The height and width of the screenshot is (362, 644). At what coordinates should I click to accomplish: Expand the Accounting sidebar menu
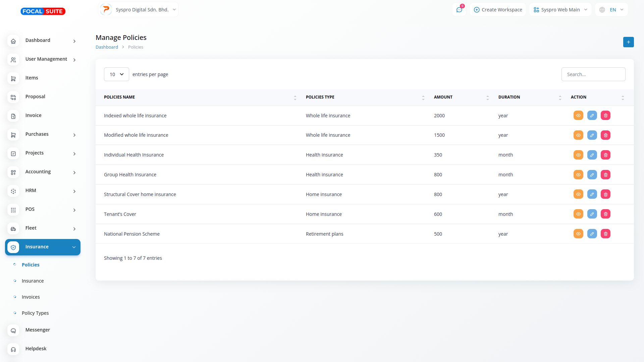point(43,172)
